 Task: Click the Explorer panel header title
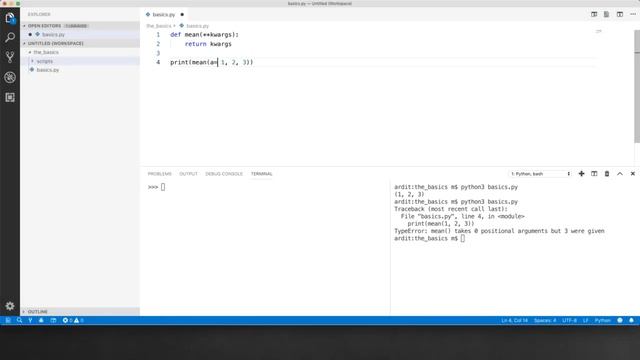point(39,14)
